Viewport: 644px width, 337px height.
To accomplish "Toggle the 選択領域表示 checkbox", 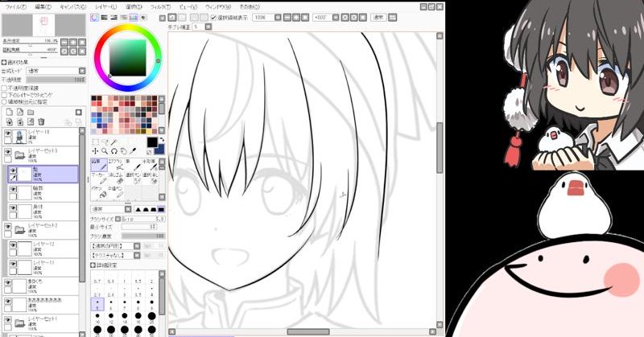I will point(213,18).
